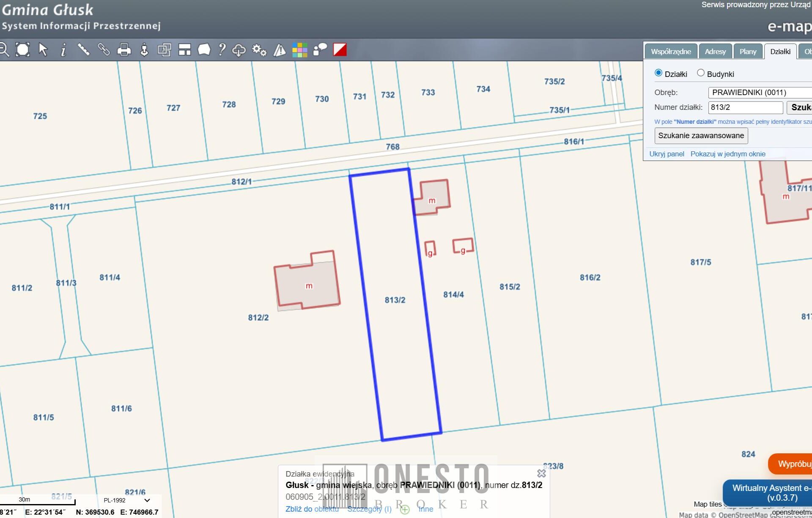Image resolution: width=812 pixels, height=518 pixels.
Task: Select the ruler measurement tool
Action: tap(84, 50)
